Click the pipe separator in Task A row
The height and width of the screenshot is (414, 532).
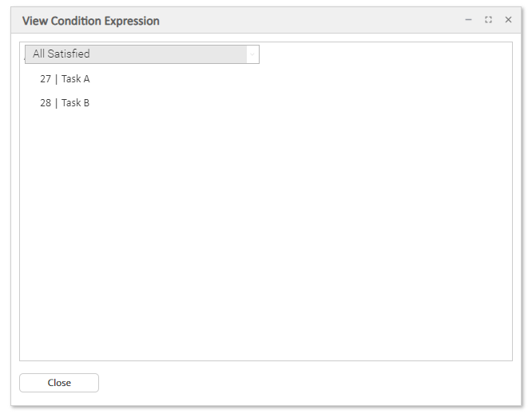point(56,79)
